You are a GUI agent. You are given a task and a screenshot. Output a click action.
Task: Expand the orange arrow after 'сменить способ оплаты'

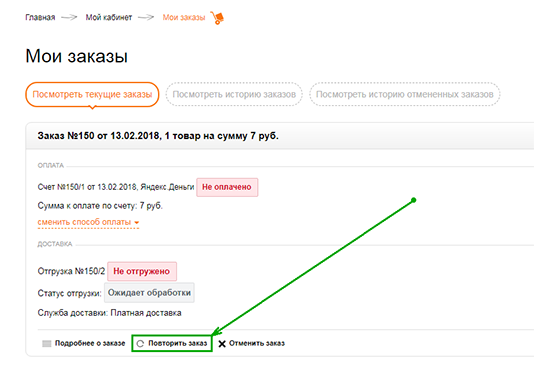tap(137, 223)
